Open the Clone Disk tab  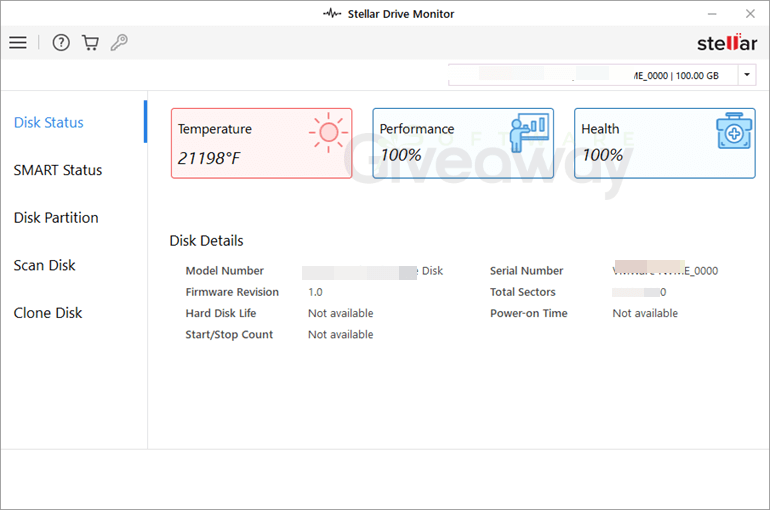click(x=48, y=313)
